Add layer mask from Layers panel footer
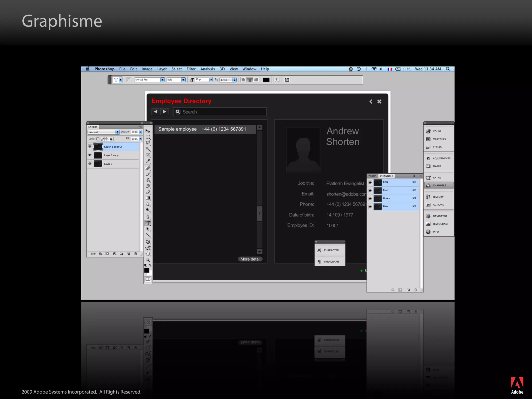This screenshot has width=532, height=399. click(x=107, y=254)
